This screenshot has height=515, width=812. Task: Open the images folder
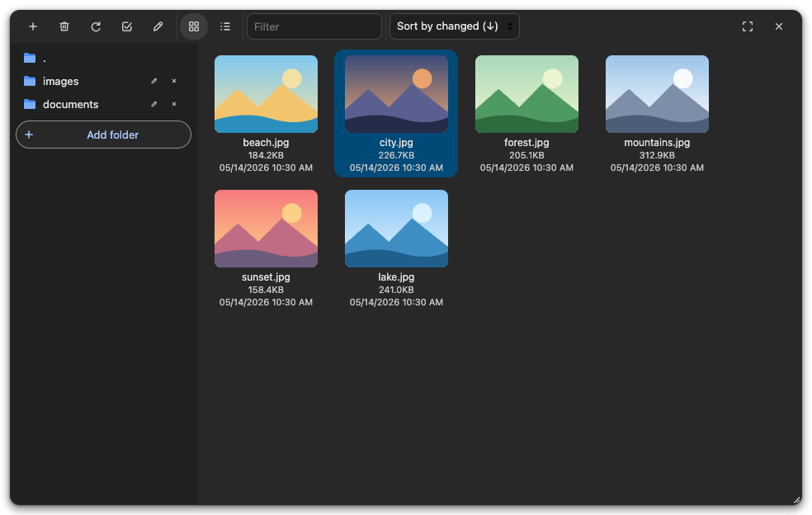click(104, 82)
